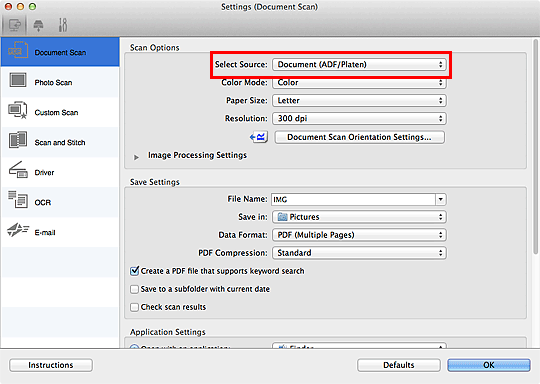Click the scan orientation blue arrow icon
This screenshot has height=384, width=540.
click(259, 137)
